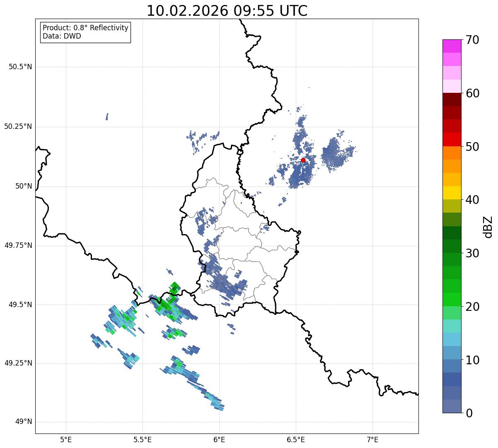
Task: Select the 49°N latitude tick label
Action: [24, 422]
